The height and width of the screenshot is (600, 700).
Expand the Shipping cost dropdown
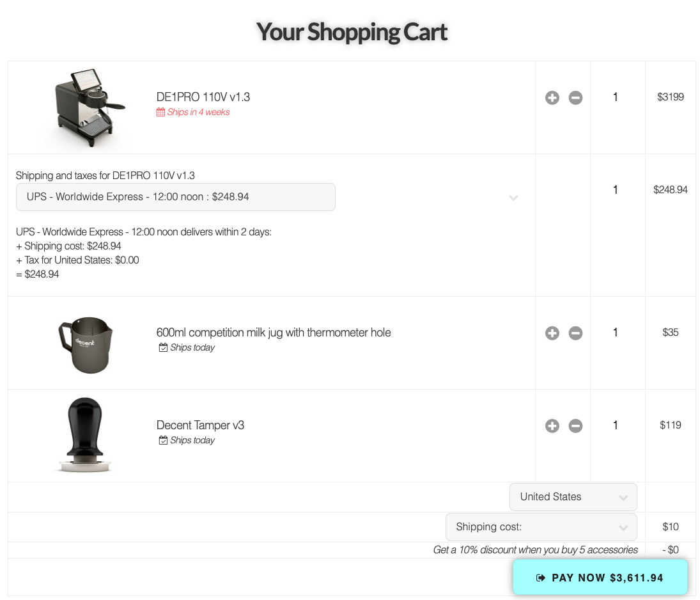541,527
